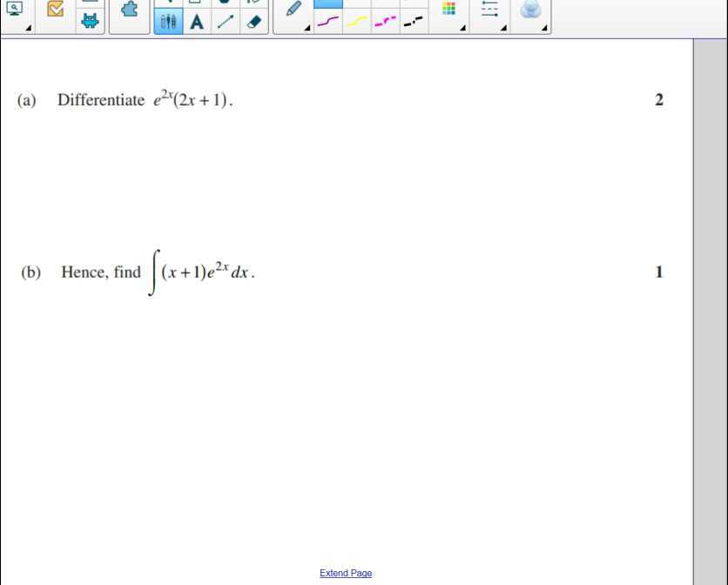Select the eraser tool

253,22
